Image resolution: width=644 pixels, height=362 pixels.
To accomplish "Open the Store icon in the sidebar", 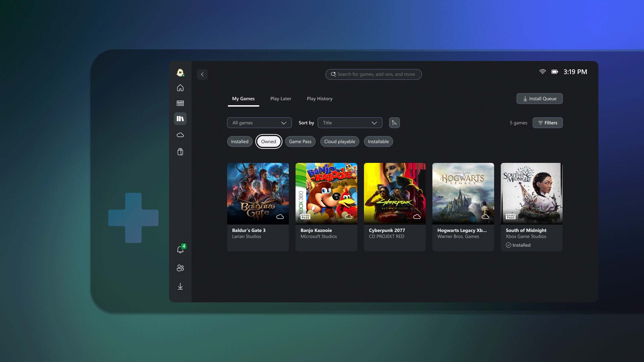I will [180, 152].
